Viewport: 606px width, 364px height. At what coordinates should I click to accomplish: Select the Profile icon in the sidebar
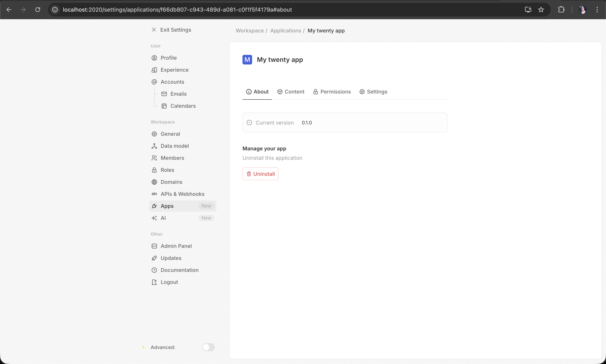click(x=154, y=58)
